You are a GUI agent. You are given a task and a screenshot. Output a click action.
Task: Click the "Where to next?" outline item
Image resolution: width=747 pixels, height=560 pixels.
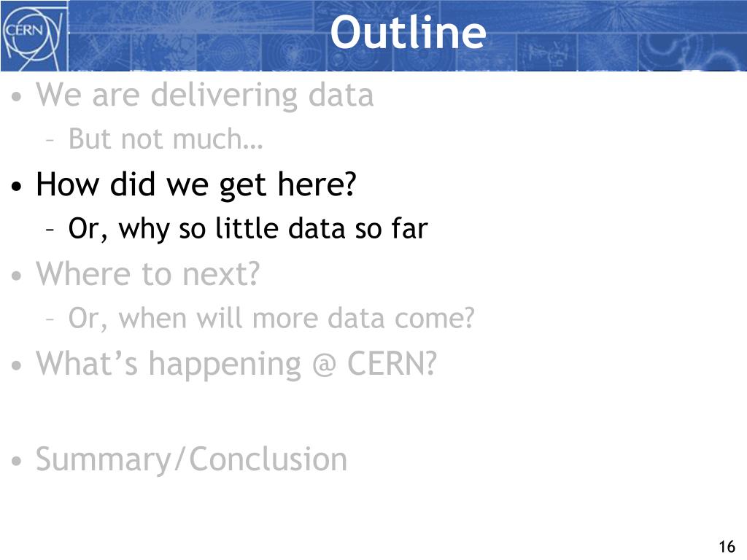(147, 274)
